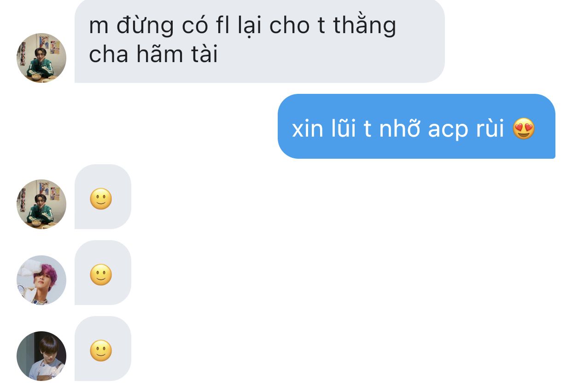
Task: Select the gray message starting "m đừng có fl"
Action: click(x=260, y=40)
